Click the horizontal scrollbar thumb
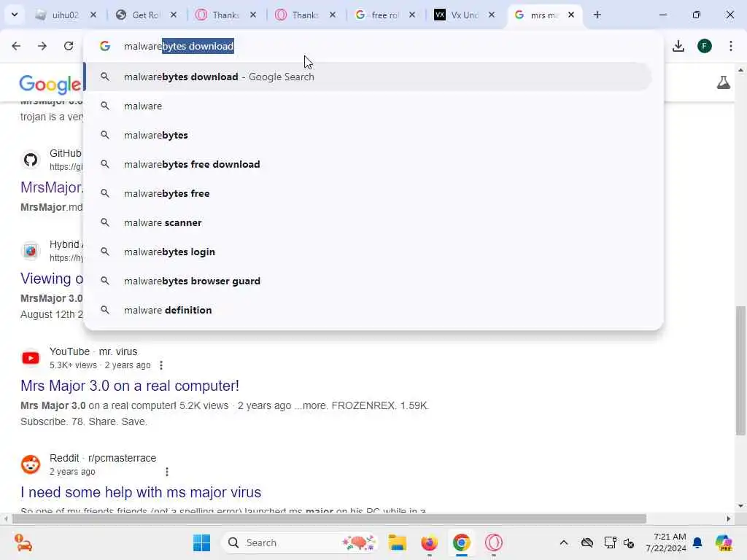Viewport: 747px width, 560px height. click(x=329, y=518)
